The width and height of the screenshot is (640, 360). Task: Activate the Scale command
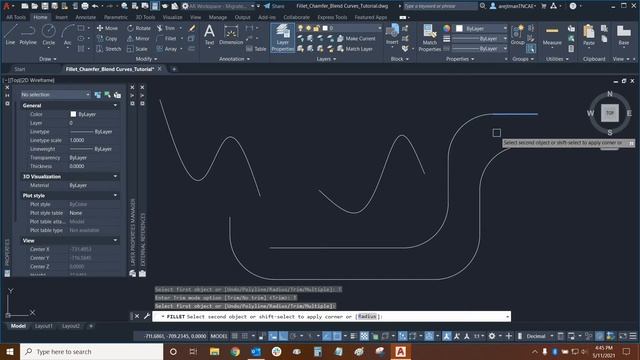click(x=137, y=49)
